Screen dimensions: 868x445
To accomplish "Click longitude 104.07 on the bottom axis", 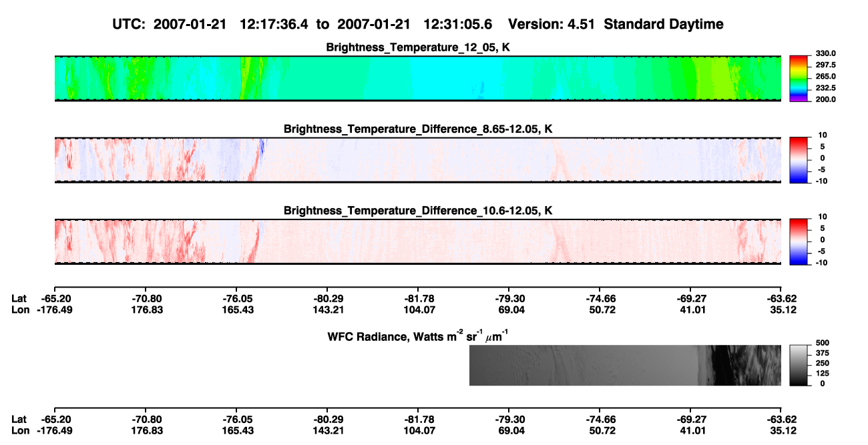I will tap(418, 430).
